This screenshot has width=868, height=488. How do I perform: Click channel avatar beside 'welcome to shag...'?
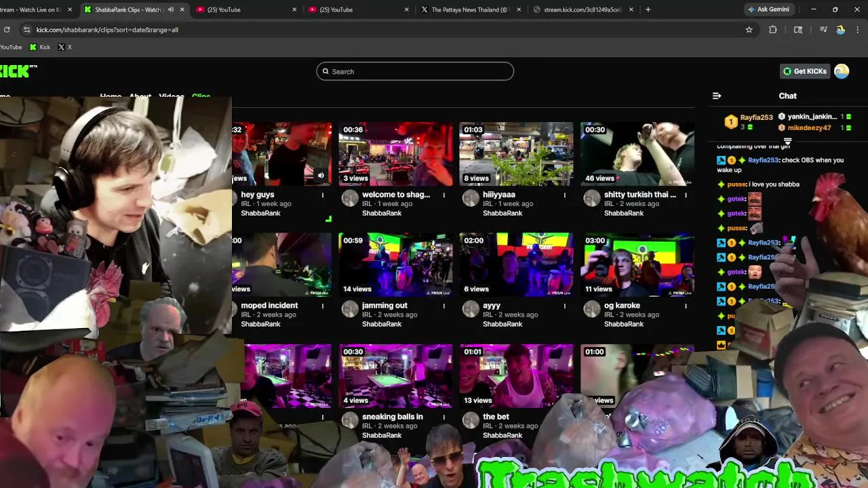click(350, 198)
